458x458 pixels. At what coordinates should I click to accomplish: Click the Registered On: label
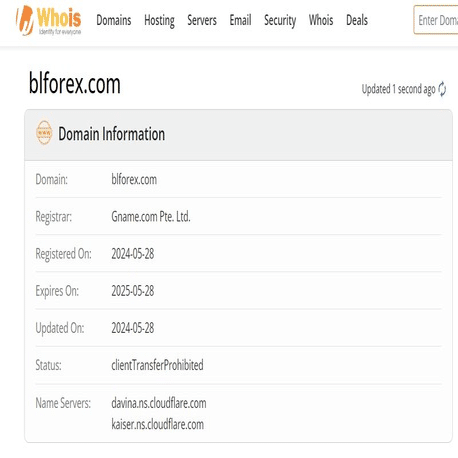click(63, 254)
